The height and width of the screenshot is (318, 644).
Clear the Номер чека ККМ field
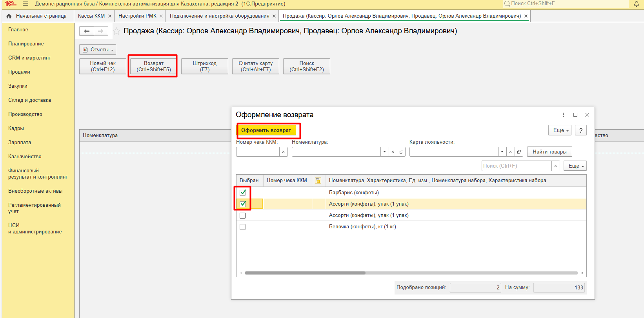point(283,152)
